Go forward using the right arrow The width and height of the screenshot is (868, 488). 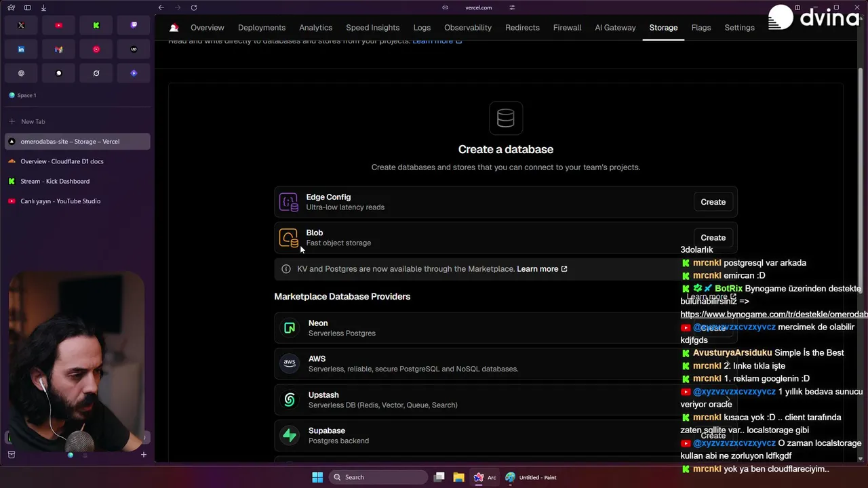[x=178, y=7]
